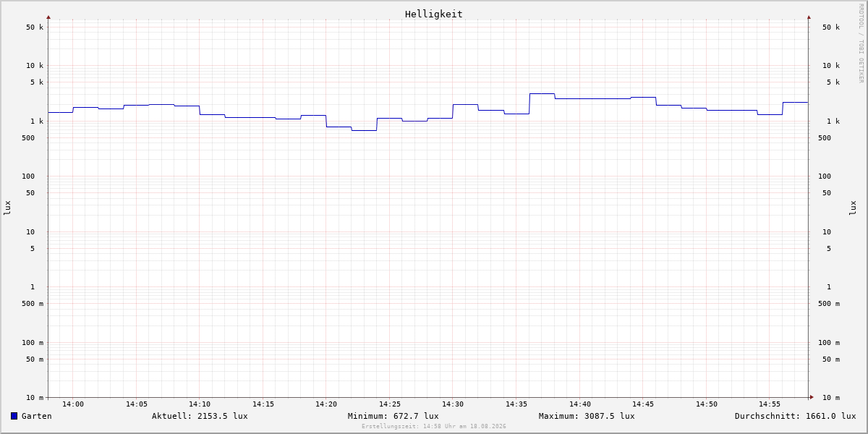868x434 pixels.
Task: Click the red arrow atop the right y-axis
Action: 809,17
